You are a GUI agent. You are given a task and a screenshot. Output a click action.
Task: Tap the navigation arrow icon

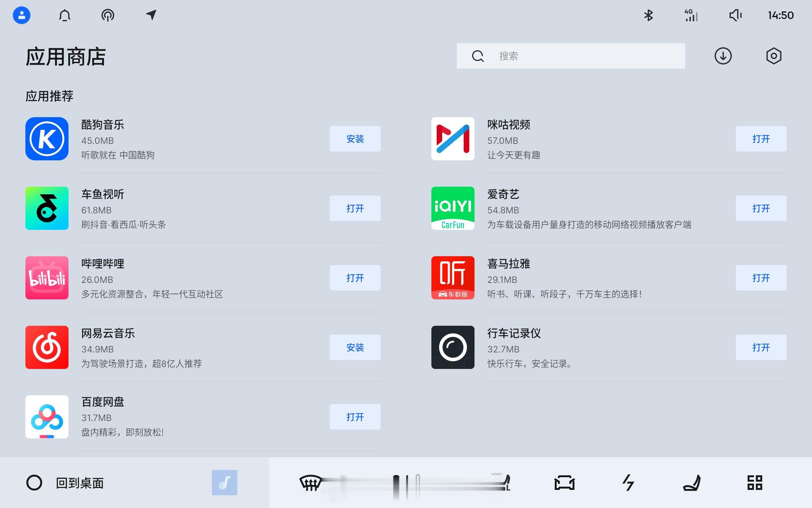(151, 15)
